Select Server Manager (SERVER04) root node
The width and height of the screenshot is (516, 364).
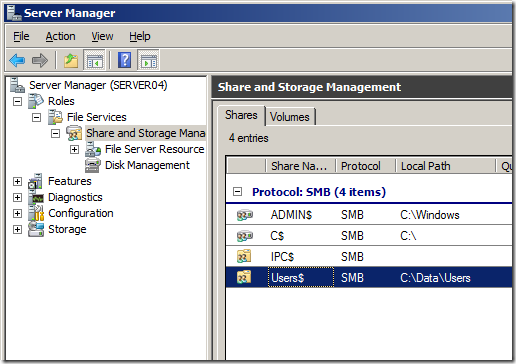(x=98, y=85)
